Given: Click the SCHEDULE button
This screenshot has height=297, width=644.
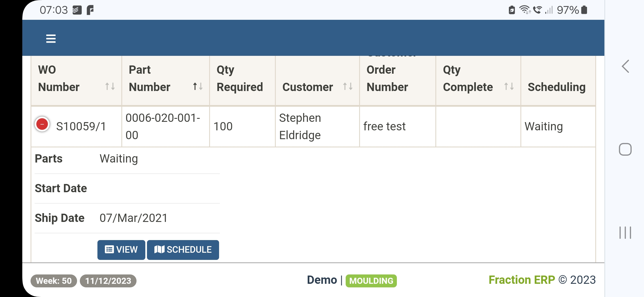Looking at the screenshot, I should [x=183, y=250].
